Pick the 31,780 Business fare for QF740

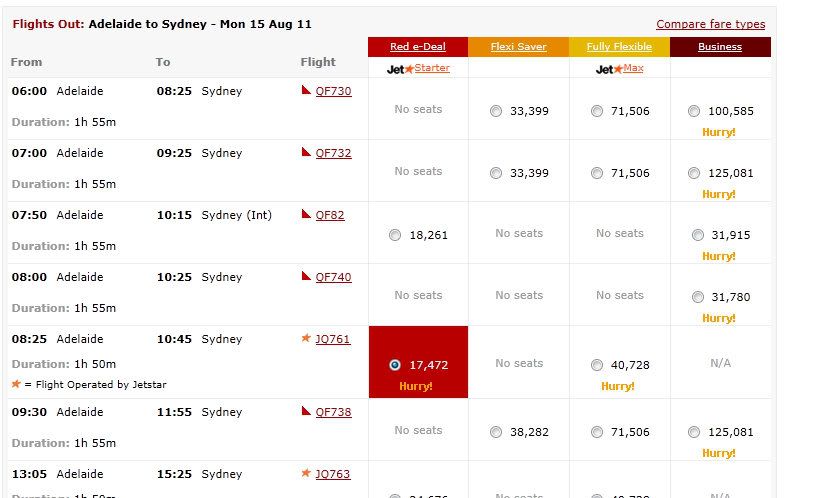(x=698, y=297)
